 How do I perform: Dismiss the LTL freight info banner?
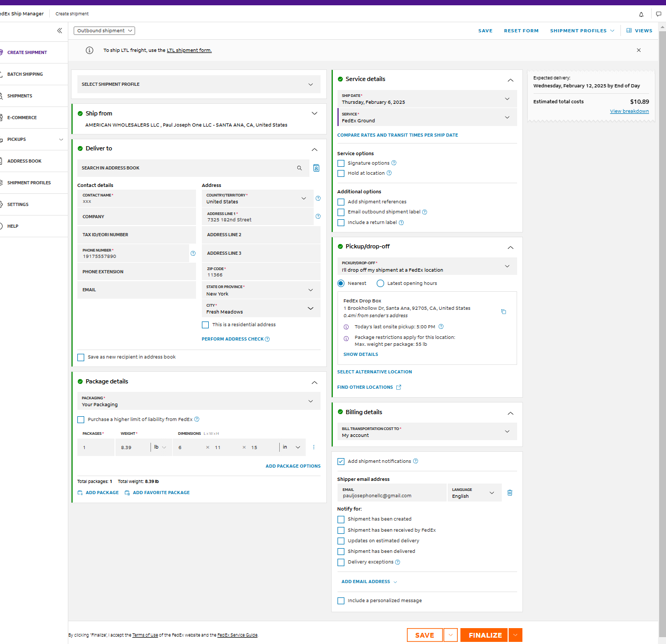pyautogui.click(x=638, y=50)
